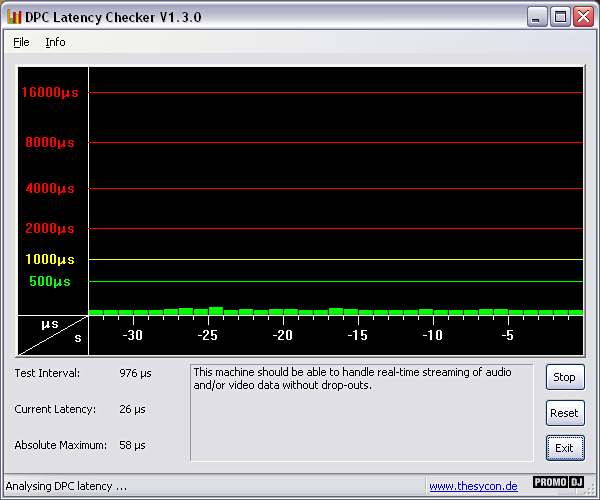This screenshot has height=500, width=600.
Task: Open the www.thesycon.de link
Action: pos(473,486)
